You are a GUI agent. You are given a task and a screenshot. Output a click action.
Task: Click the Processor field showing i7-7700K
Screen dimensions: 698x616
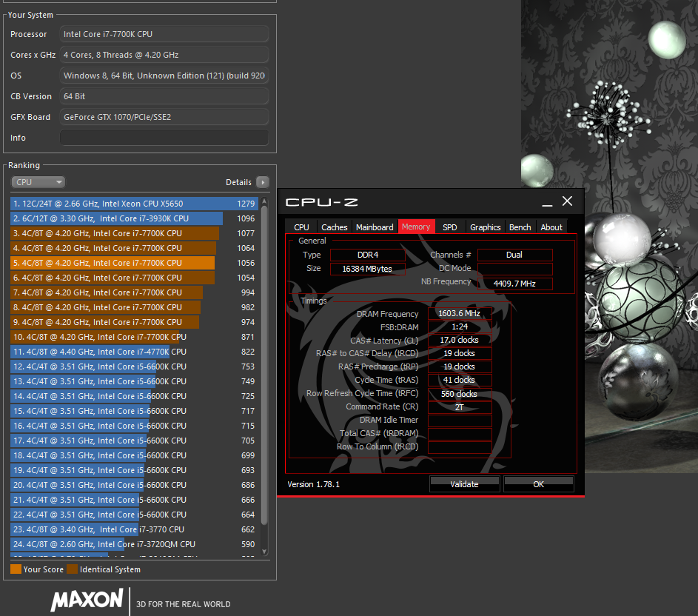point(164,34)
